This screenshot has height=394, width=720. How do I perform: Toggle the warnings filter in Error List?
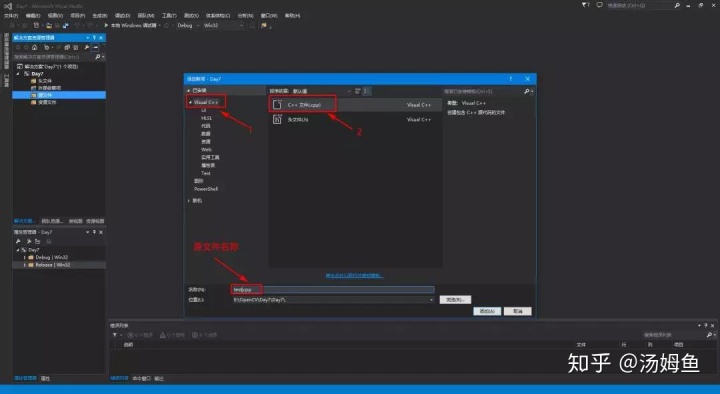coord(172,335)
